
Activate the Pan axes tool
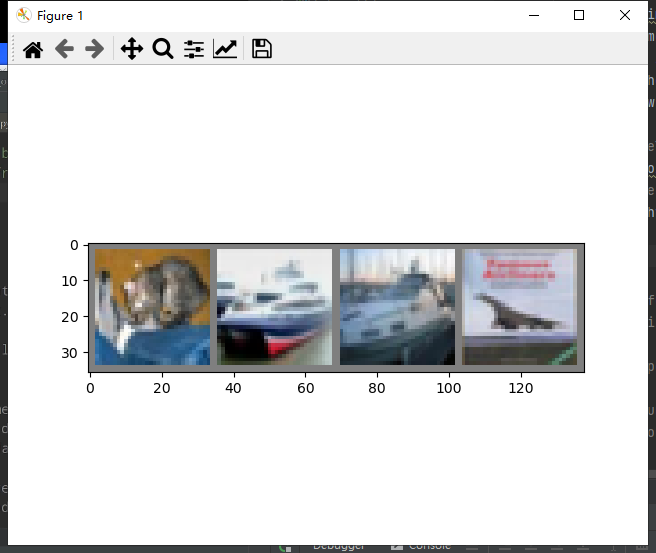tap(132, 49)
